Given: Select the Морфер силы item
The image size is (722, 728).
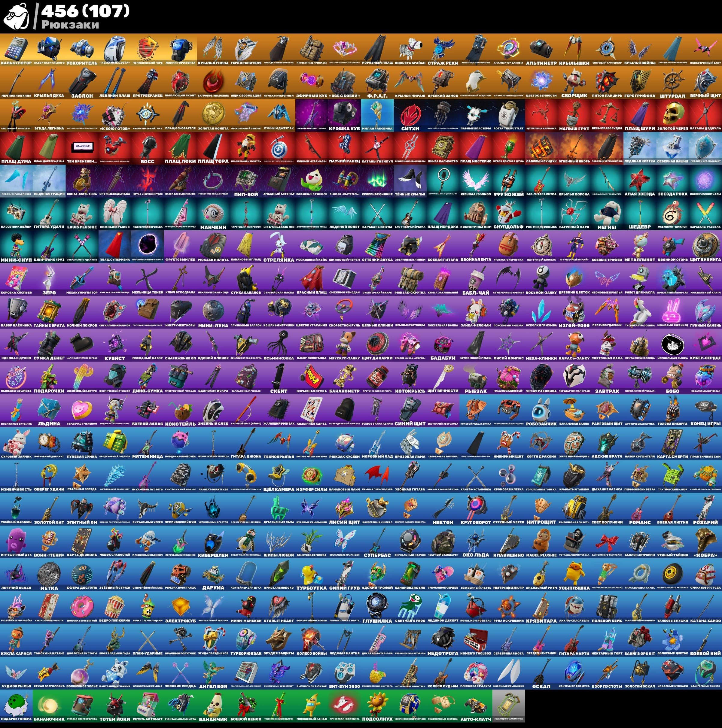Looking at the screenshot, I should tap(311, 476).
